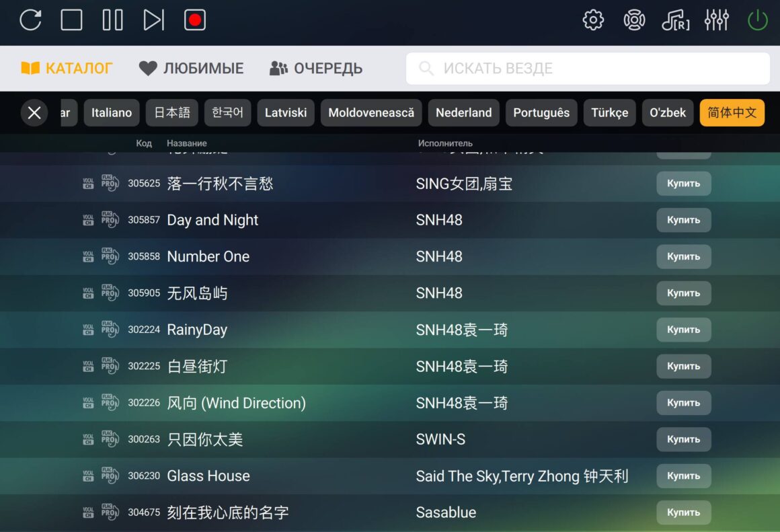Click the Искать везде search field
780x532 pixels.
[x=588, y=69]
